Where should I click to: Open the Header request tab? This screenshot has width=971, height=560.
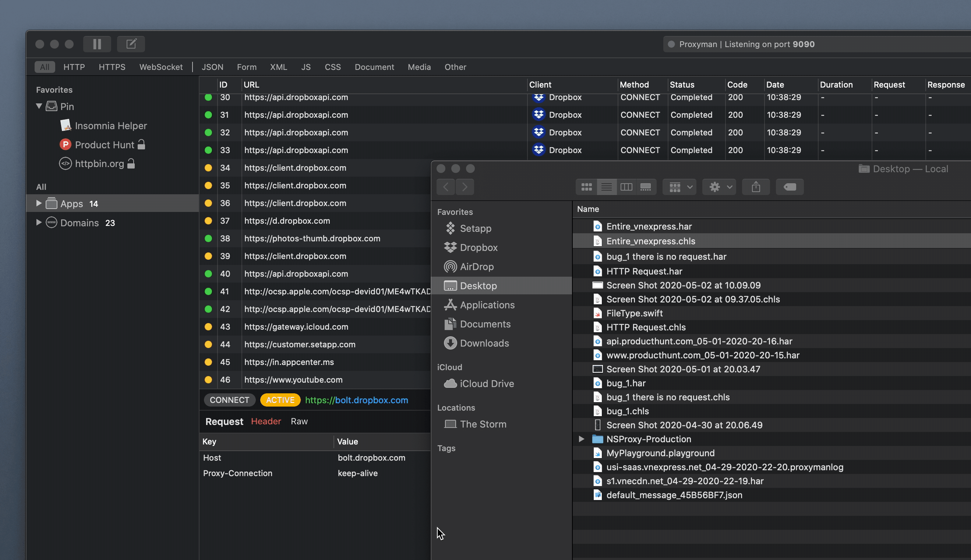[266, 421]
